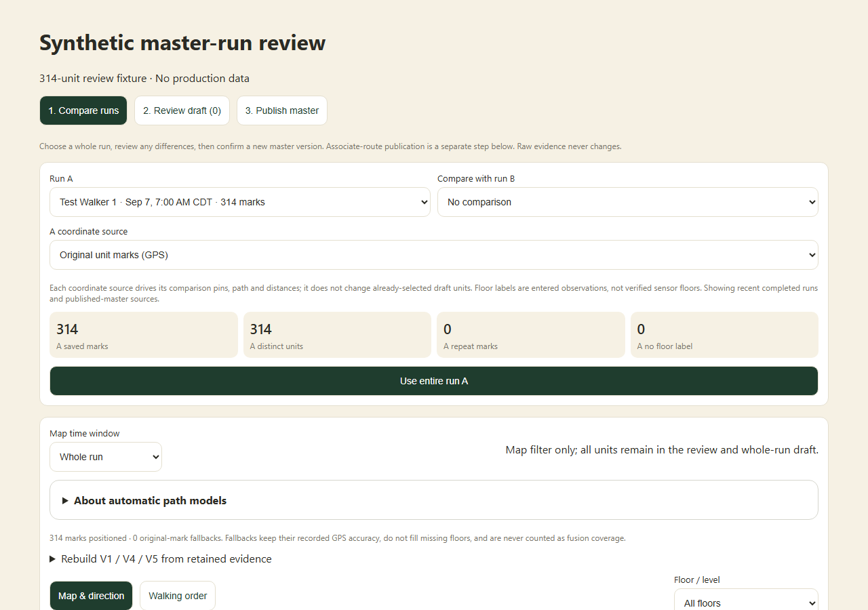Open the Run A selection dropdown
This screenshot has height=610, width=868.
click(240, 202)
